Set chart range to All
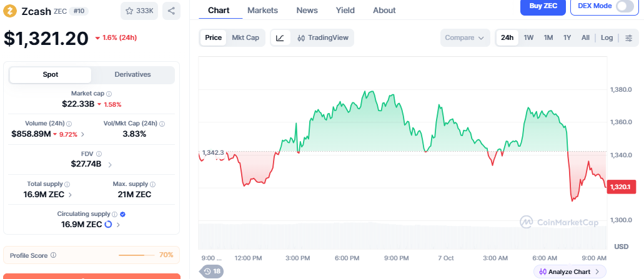Image resolution: width=644 pixels, height=279 pixels. coord(586,37)
